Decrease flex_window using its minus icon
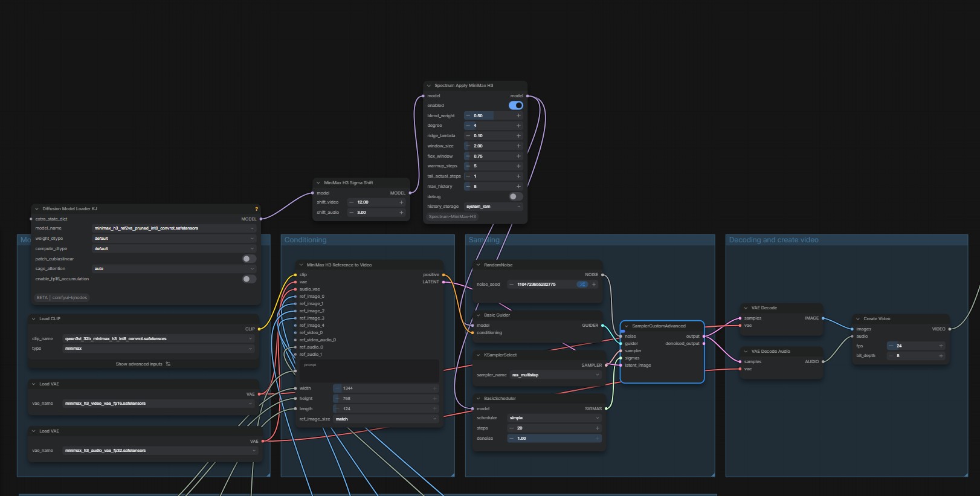 [x=468, y=156]
